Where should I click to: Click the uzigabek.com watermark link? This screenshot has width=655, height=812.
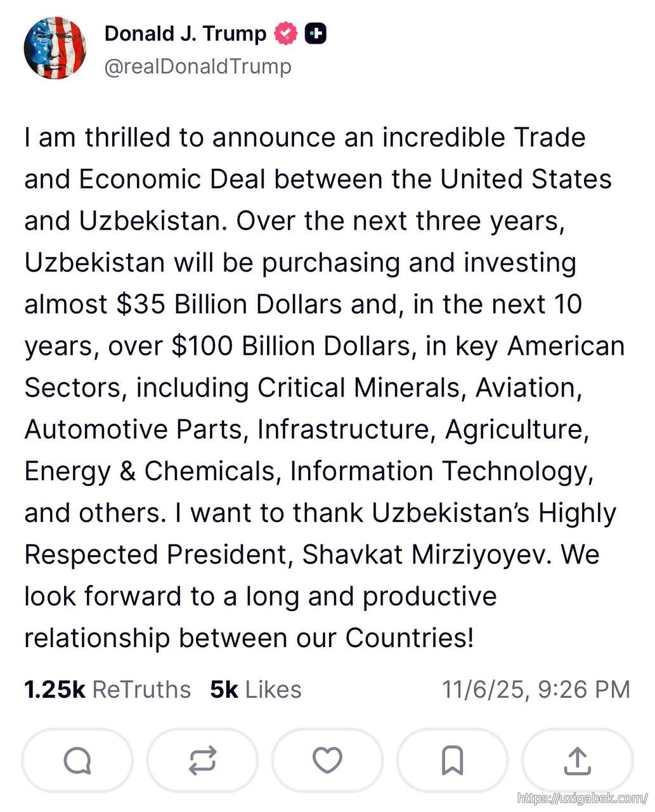point(582,799)
